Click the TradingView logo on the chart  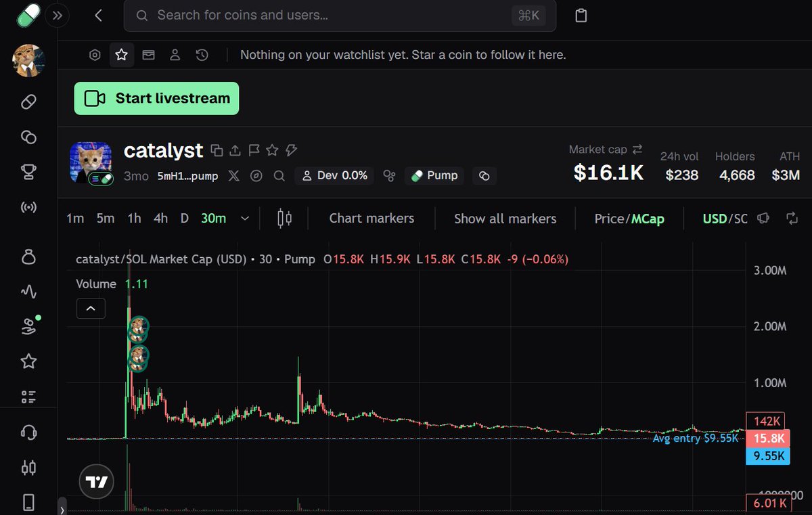[x=97, y=482]
